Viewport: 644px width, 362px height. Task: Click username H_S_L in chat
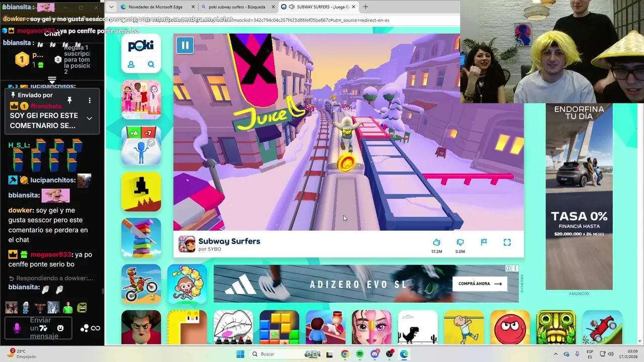pyautogui.click(x=18, y=145)
